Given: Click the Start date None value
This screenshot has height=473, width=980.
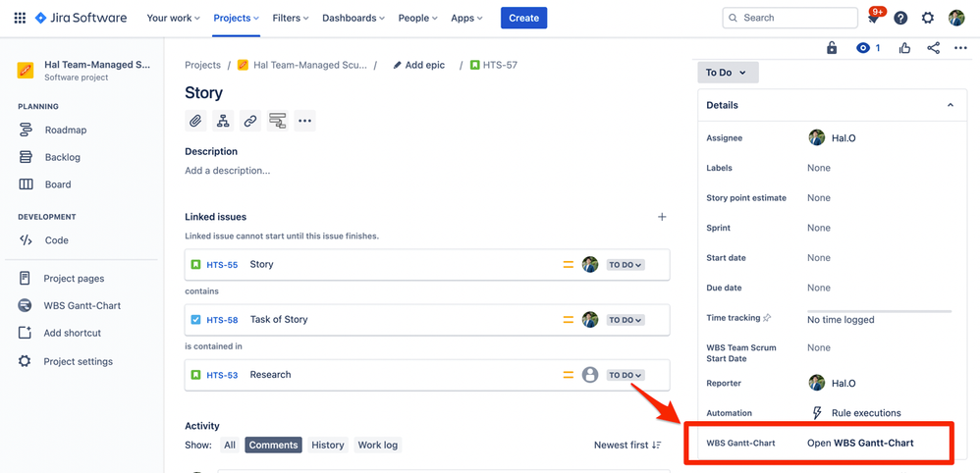Looking at the screenshot, I should [x=819, y=258].
